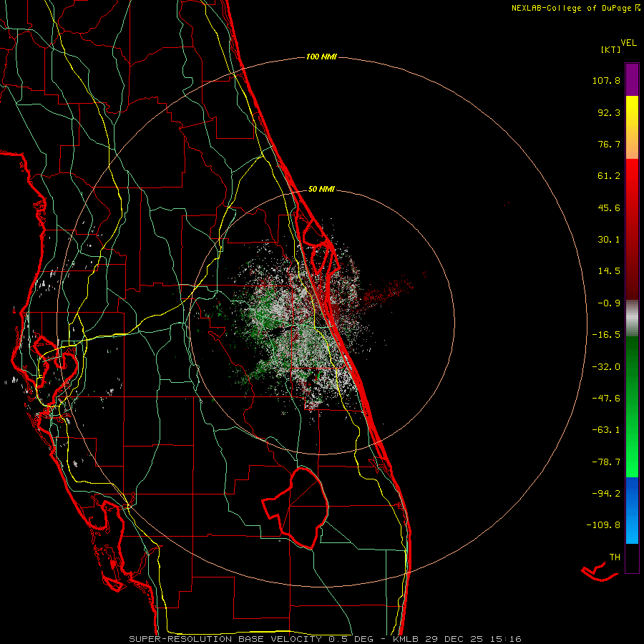Click the -0.9 velocity scale value

[x=609, y=303]
